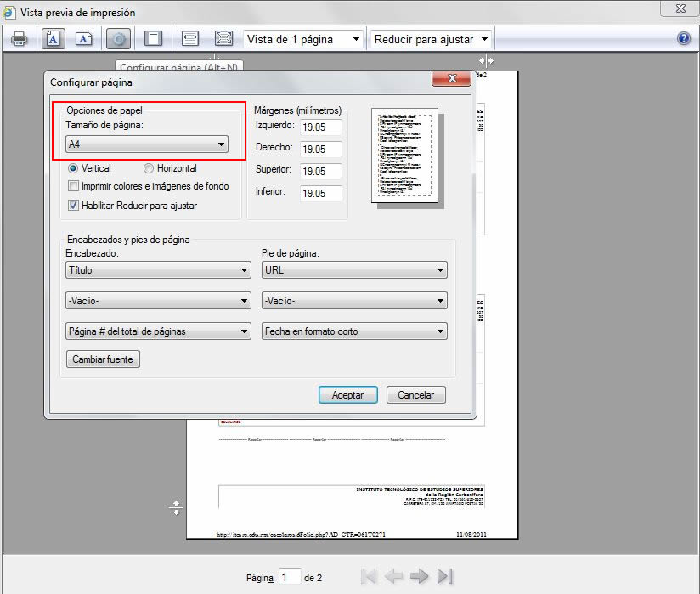Image resolution: width=700 pixels, height=594 pixels.
Task: Open the Tamaño de página A4 dropdown
Action: 147,144
